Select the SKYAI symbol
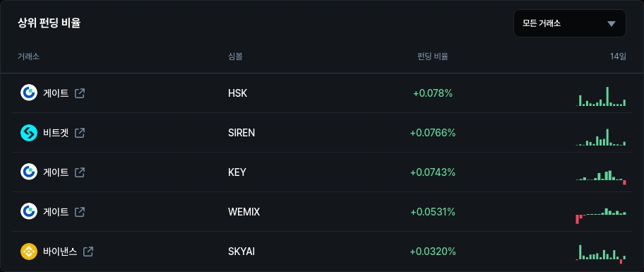Screen dimensions: 644x272 click(241, 252)
